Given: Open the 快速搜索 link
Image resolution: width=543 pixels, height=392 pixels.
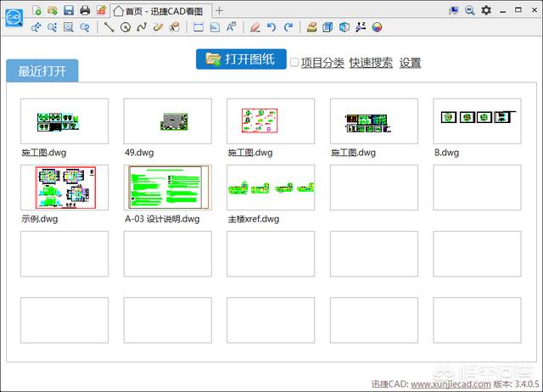Looking at the screenshot, I should click(371, 63).
